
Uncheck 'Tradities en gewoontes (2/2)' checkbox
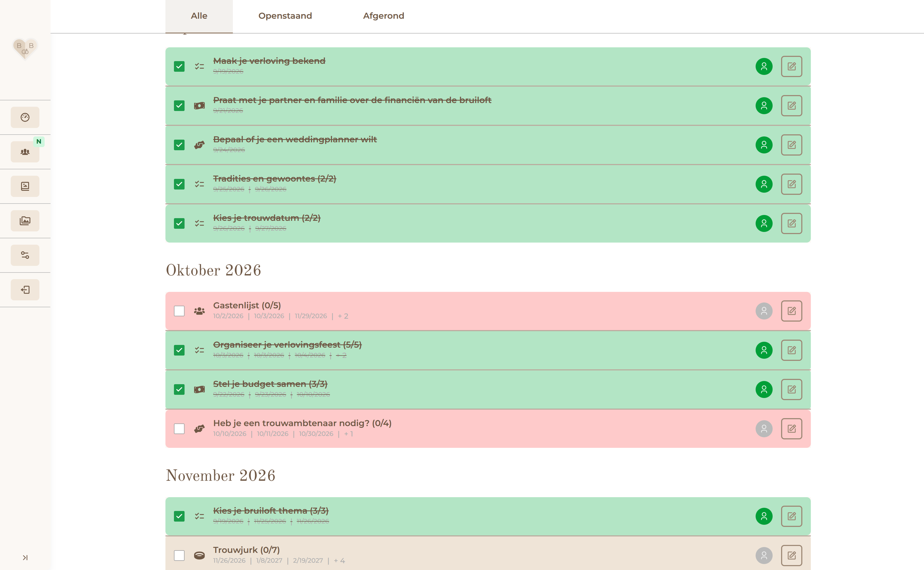[x=179, y=184]
